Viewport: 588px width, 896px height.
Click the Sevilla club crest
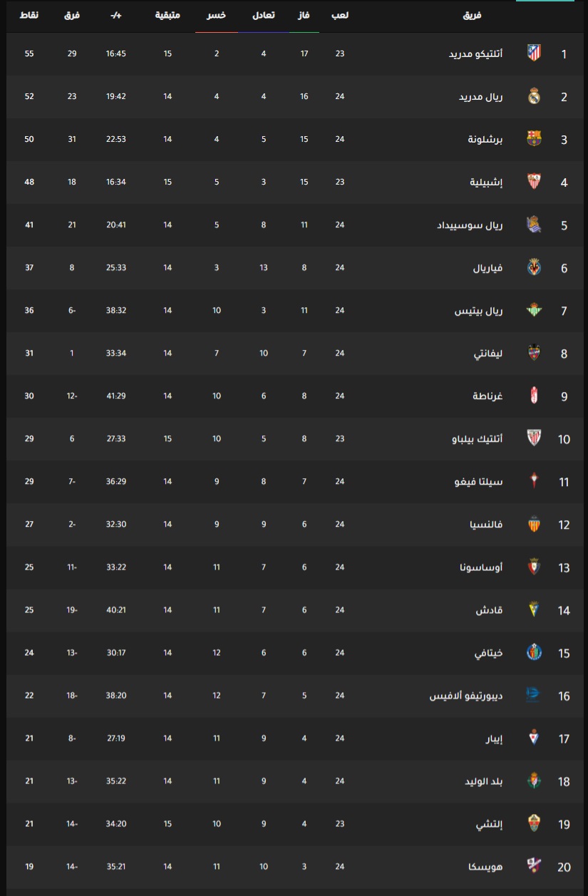click(x=534, y=182)
